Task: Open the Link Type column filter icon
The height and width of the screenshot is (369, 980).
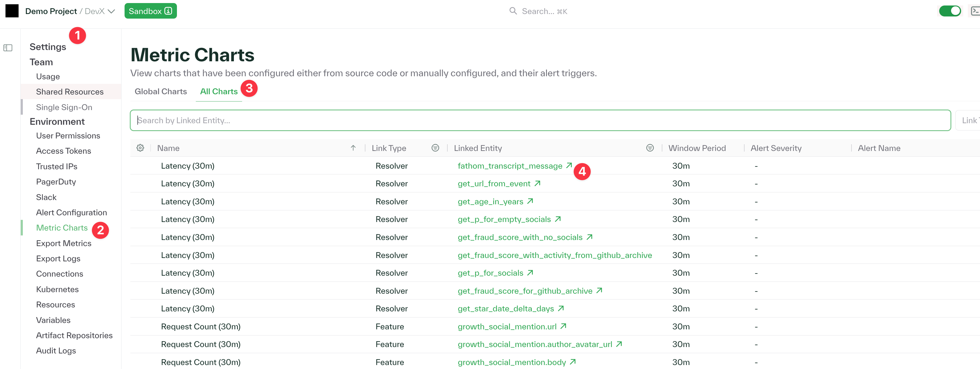Action: tap(435, 148)
